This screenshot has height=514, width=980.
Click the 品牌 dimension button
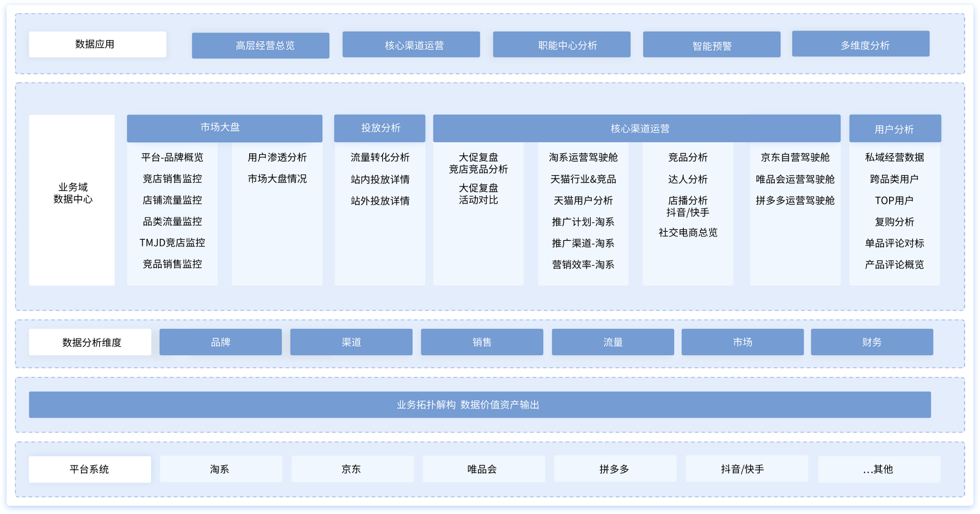click(x=221, y=342)
